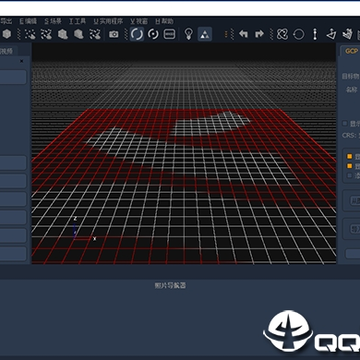The image size is (360, 360).
Task: Show the dense point cloud
Action: point(46,34)
